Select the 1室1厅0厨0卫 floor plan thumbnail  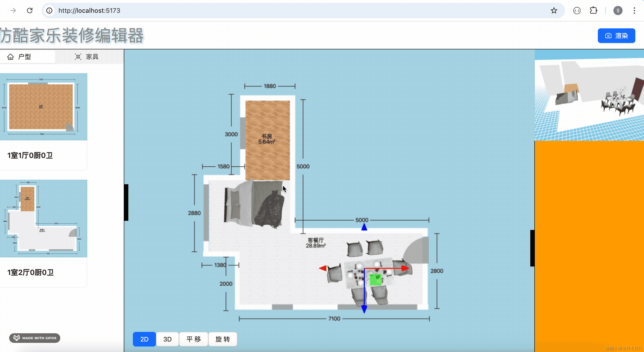(43, 107)
